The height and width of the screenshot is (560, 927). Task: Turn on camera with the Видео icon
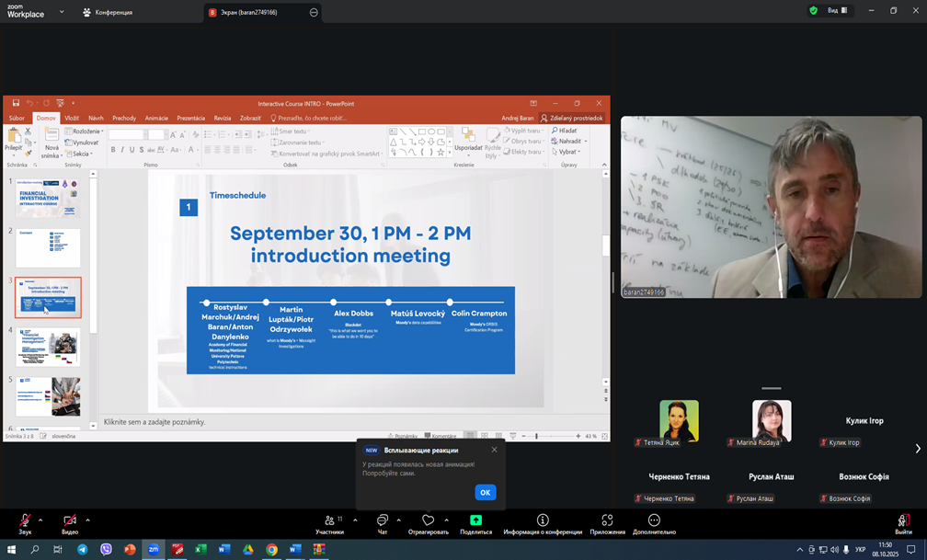70,520
